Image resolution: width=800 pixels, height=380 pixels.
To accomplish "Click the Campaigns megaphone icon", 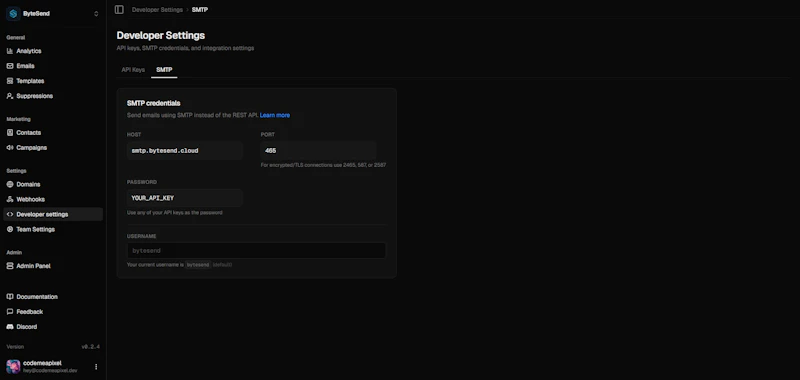I will point(10,147).
